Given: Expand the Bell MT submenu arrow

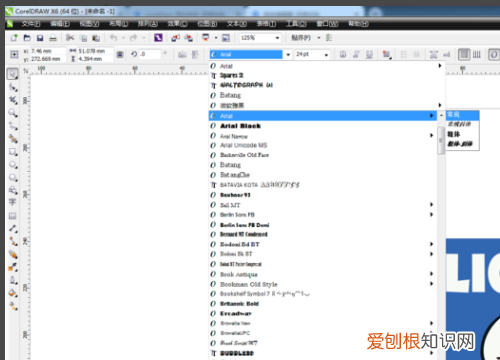Looking at the screenshot, I should 431,204.
